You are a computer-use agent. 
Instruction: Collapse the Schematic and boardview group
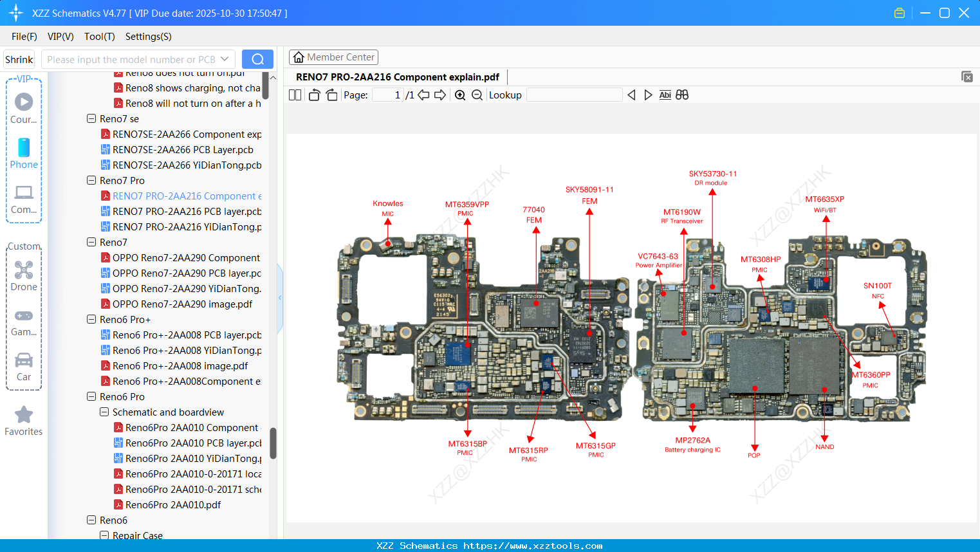[x=104, y=412]
